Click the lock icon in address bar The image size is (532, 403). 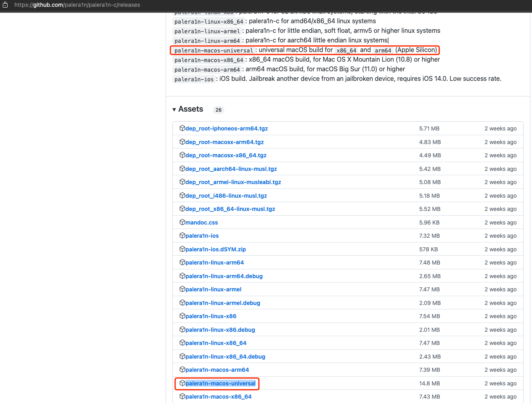point(5,5)
